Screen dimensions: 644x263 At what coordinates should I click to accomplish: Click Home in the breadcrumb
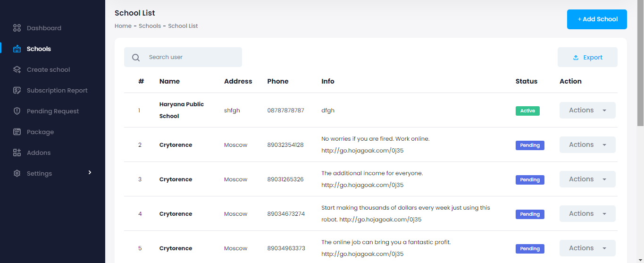pyautogui.click(x=123, y=26)
